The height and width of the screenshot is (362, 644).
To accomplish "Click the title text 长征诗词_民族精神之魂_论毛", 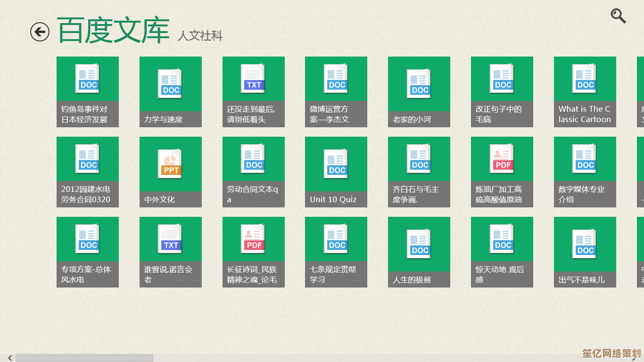I will [x=252, y=274].
